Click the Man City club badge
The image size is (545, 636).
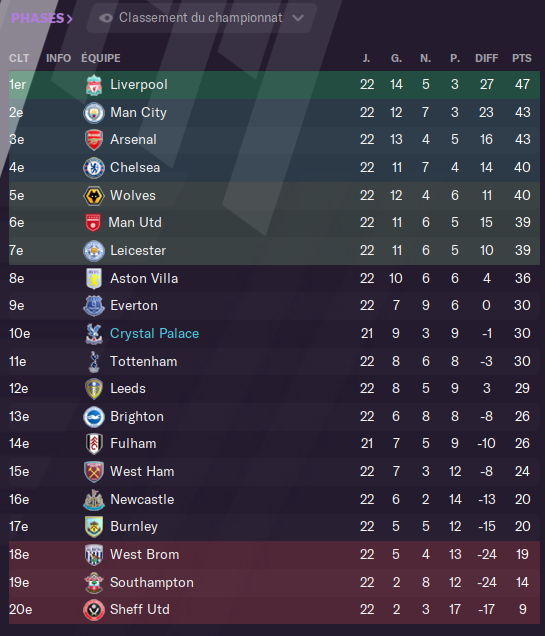[x=94, y=112]
